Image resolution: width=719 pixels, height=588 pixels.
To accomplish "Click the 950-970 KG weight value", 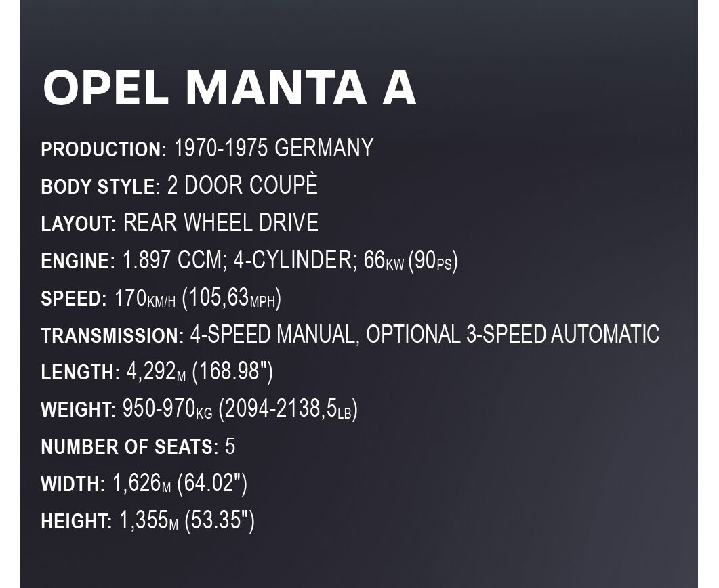I will click(168, 408).
